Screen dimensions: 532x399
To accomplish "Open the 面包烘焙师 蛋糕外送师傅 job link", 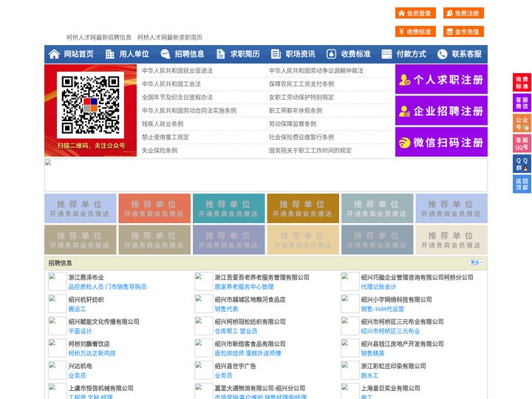I will coord(248,353).
